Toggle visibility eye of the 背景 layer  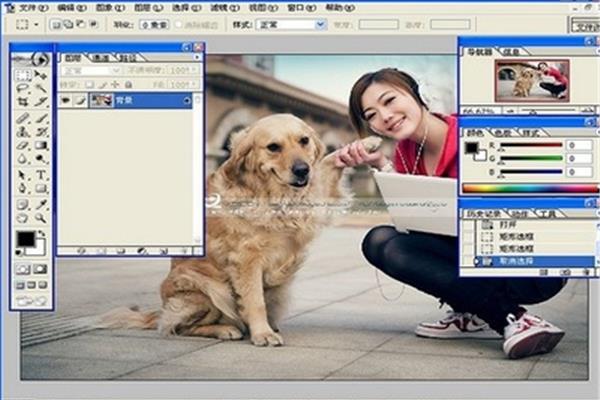click(x=65, y=101)
